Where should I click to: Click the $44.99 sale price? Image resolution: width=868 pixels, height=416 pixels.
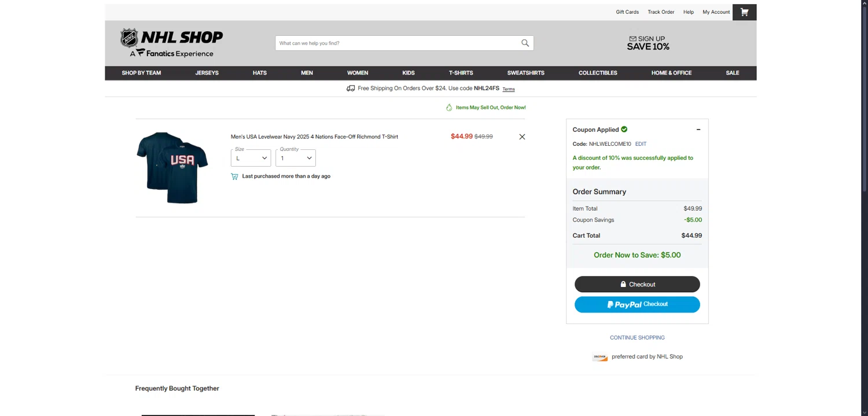click(461, 137)
